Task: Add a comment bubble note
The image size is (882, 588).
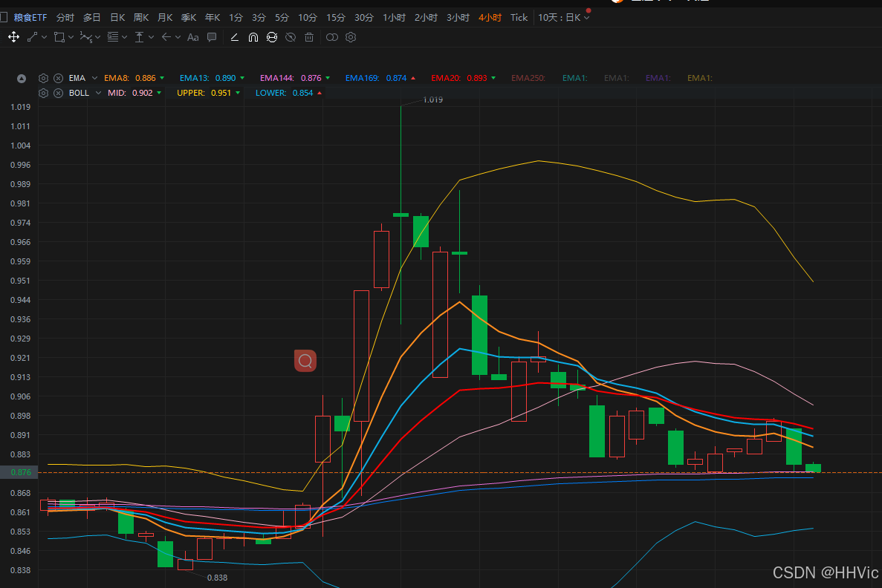Action: coord(212,37)
